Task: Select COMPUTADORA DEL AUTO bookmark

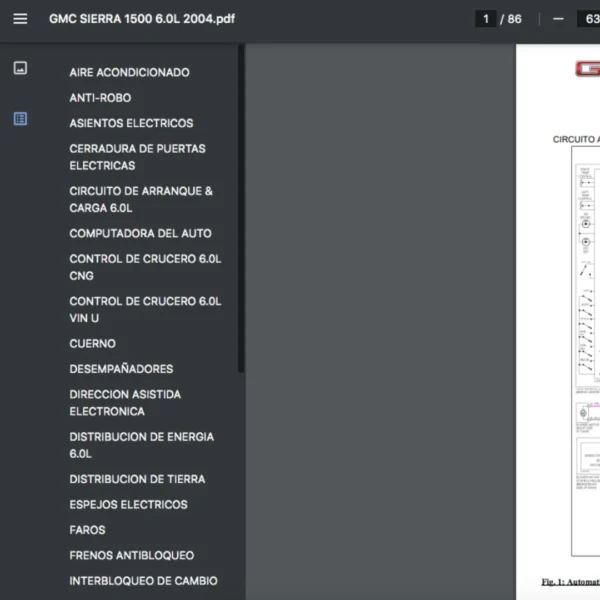Action: [140, 233]
